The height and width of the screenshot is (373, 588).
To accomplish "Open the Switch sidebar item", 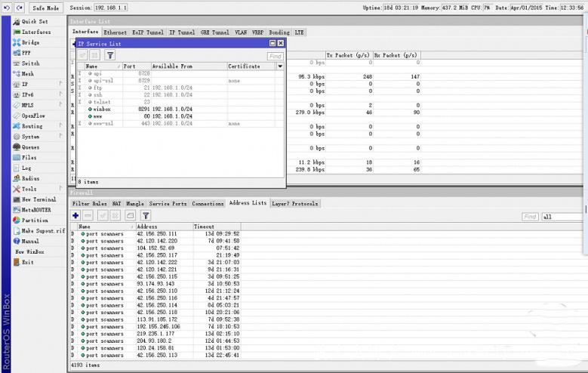I will pos(30,63).
